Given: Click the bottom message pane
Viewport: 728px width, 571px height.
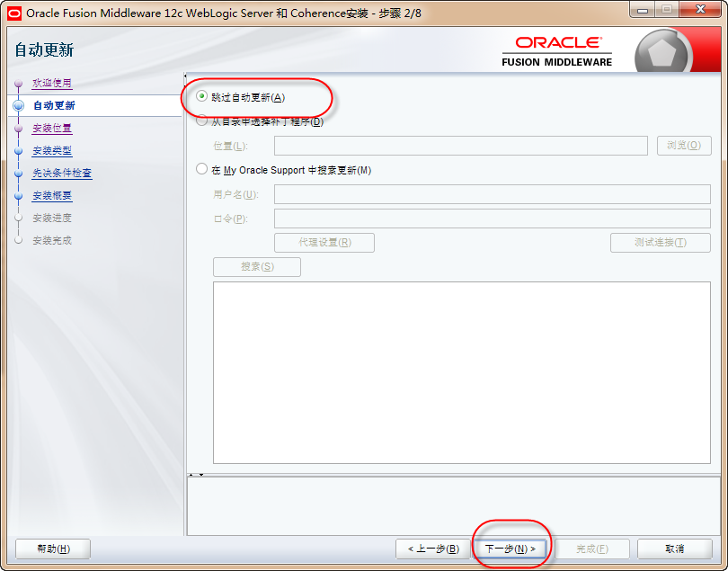Looking at the screenshot, I should [x=453, y=506].
